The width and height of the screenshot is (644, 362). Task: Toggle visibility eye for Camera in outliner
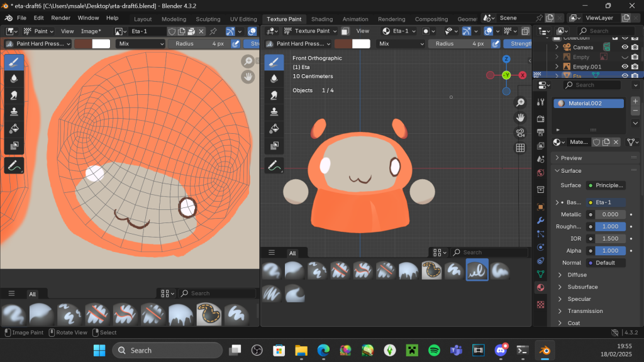[625, 47]
